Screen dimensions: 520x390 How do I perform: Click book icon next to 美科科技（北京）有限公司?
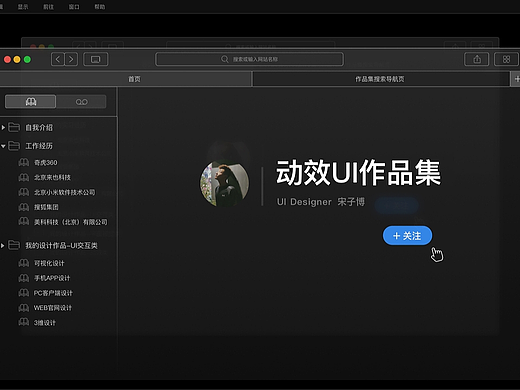(x=24, y=222)
